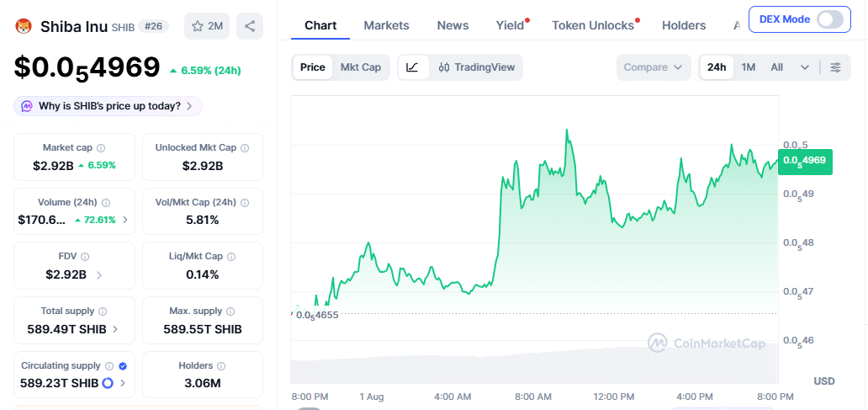Show Max. supply info icon
The image size is (868, 410).
coord(230,311)
